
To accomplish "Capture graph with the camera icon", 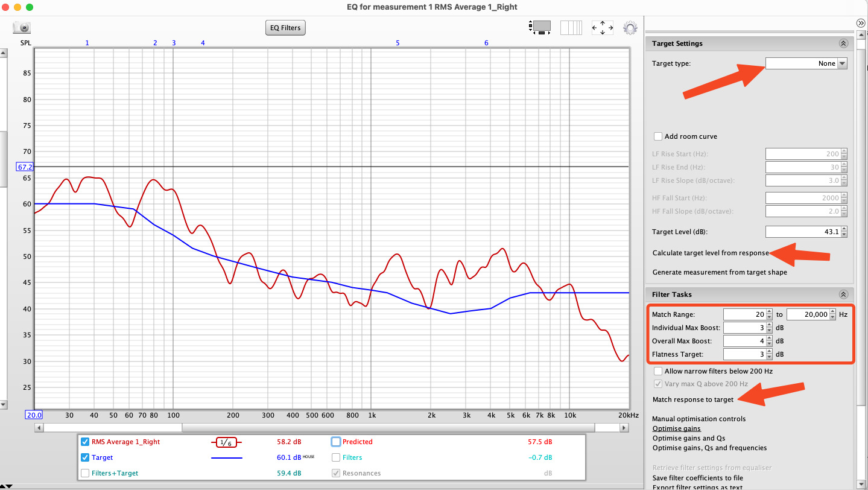I will (22, 28).
